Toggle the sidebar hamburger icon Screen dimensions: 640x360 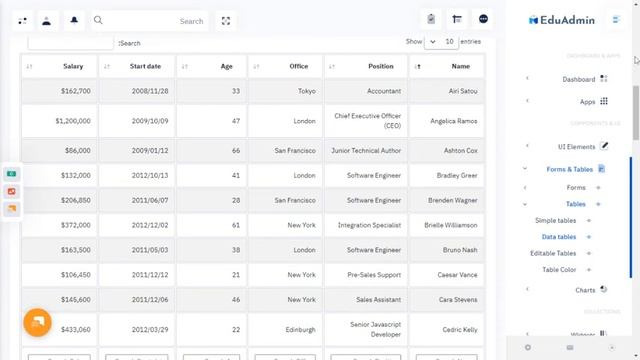coord(616,20)
